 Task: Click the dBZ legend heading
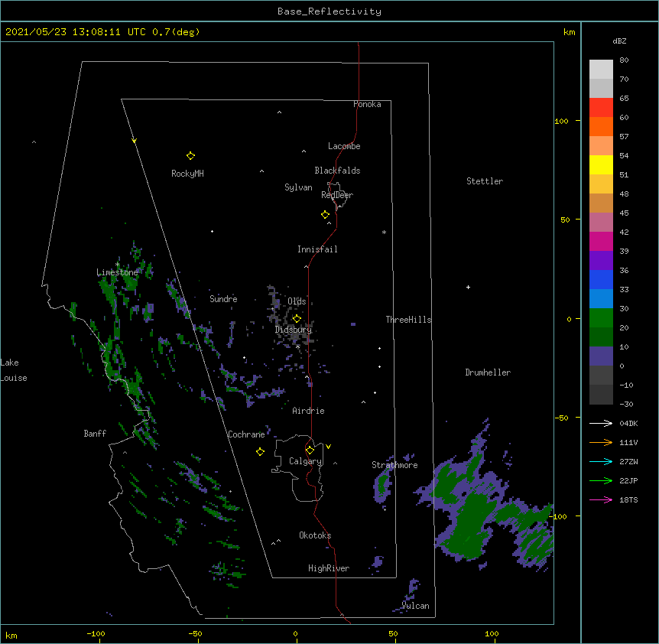(x=619, y=41)
